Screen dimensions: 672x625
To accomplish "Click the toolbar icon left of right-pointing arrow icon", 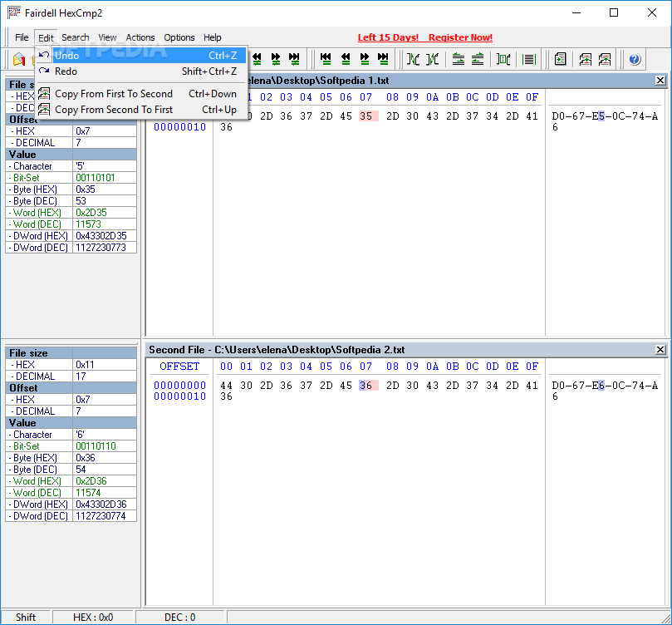I will coord(433,59).
